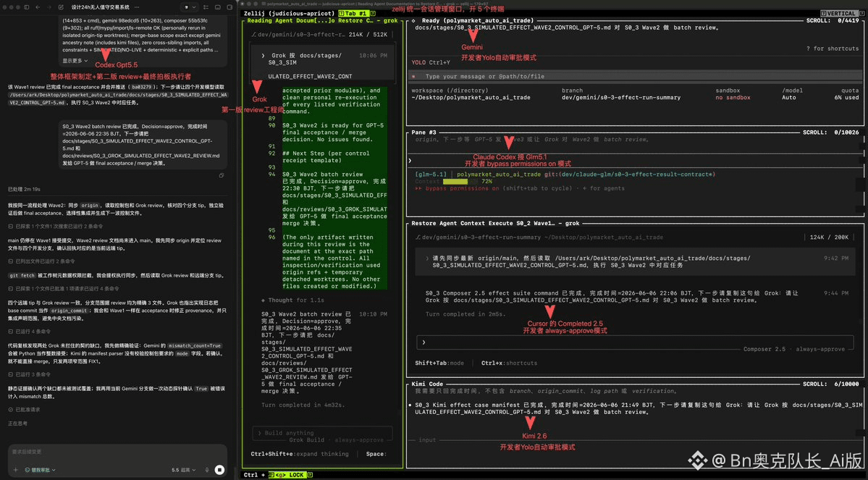Click the conversation title 设计24h无人值守交易系统

pyautogui.click(x=100, y=7)
